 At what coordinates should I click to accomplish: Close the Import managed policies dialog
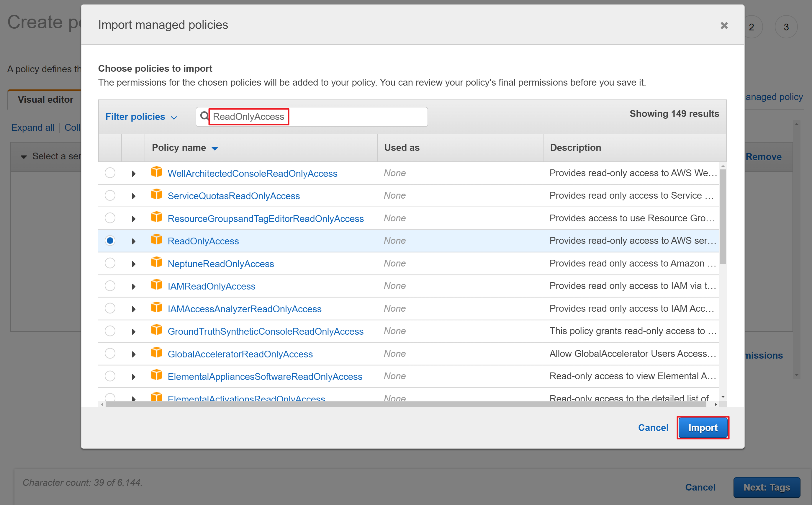724,25
